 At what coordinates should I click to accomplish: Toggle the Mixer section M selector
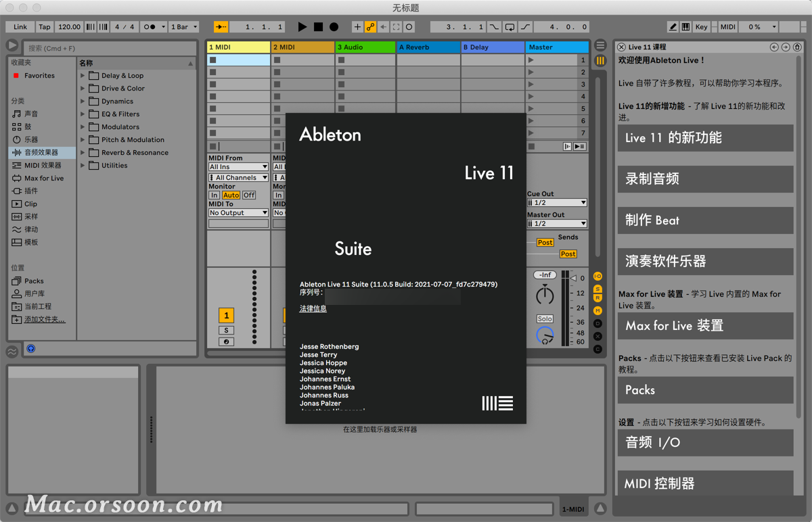[x=597, y=310]
